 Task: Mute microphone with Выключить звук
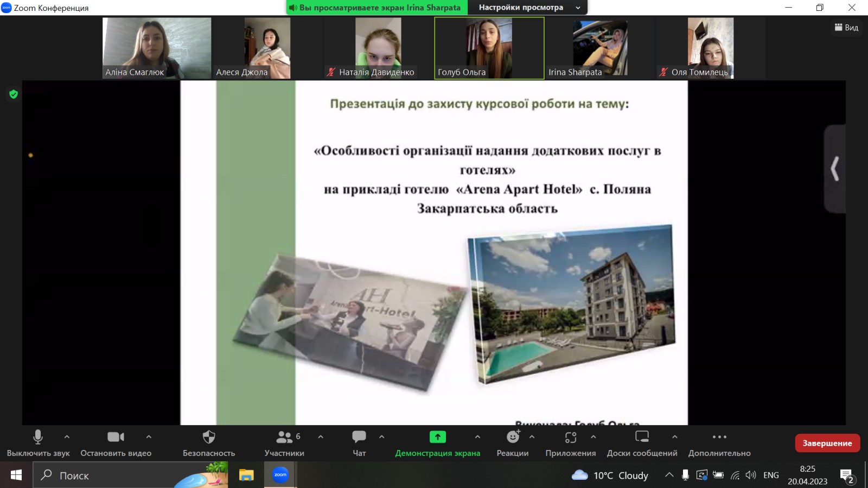(x=38, y=438)
